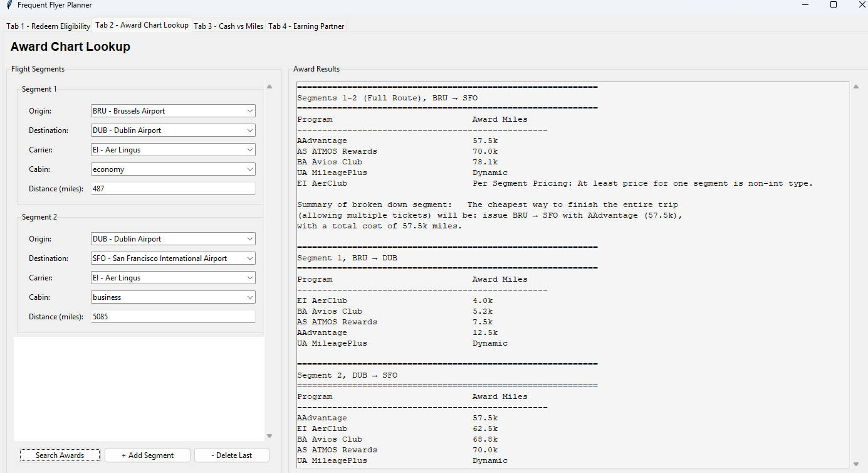Click Segment 2 Distance field with 5085
The height and width of the screenshot is (473, 868).
pyautogui.click(x=173, y=317)
